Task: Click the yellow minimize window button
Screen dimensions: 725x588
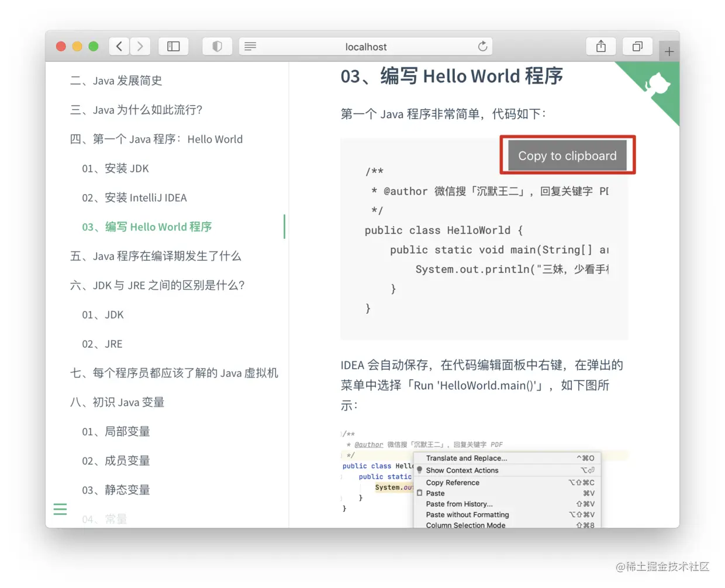Action: (77, 46)
